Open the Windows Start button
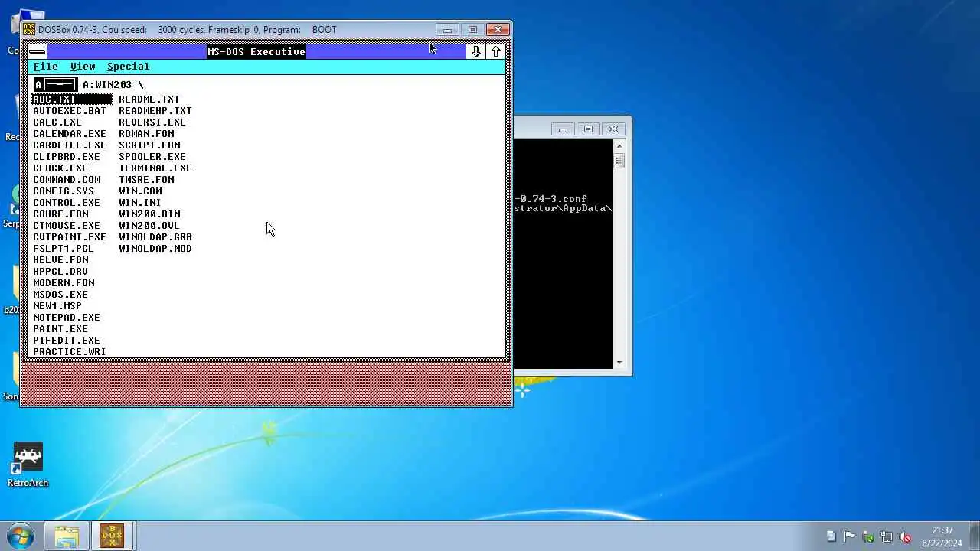Screen dimensions: 980x551 point(20,536)
